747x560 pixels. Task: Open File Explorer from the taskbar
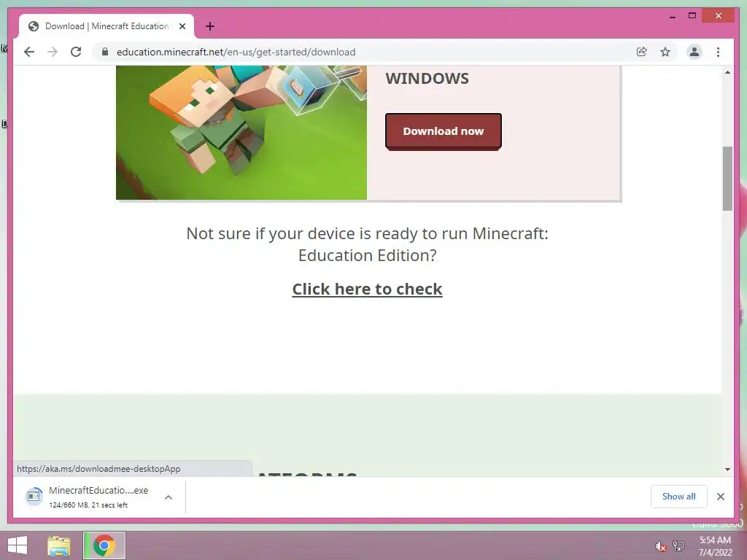pos(59,545)
